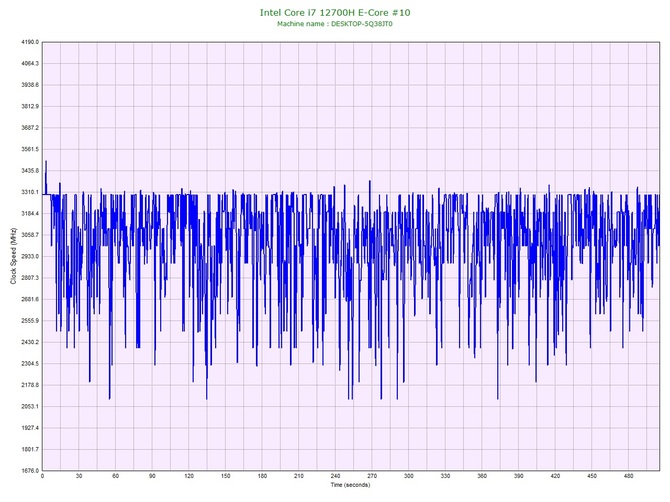Viewport: 670px width, 502px height.
Task: Click the 210 tick on the time axis
Action: coord(299,476)
